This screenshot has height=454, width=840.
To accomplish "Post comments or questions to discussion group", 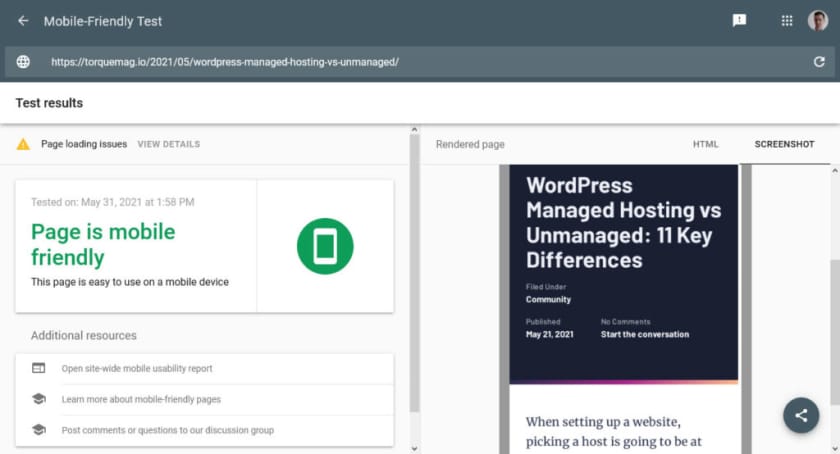I will click(168, 430).
